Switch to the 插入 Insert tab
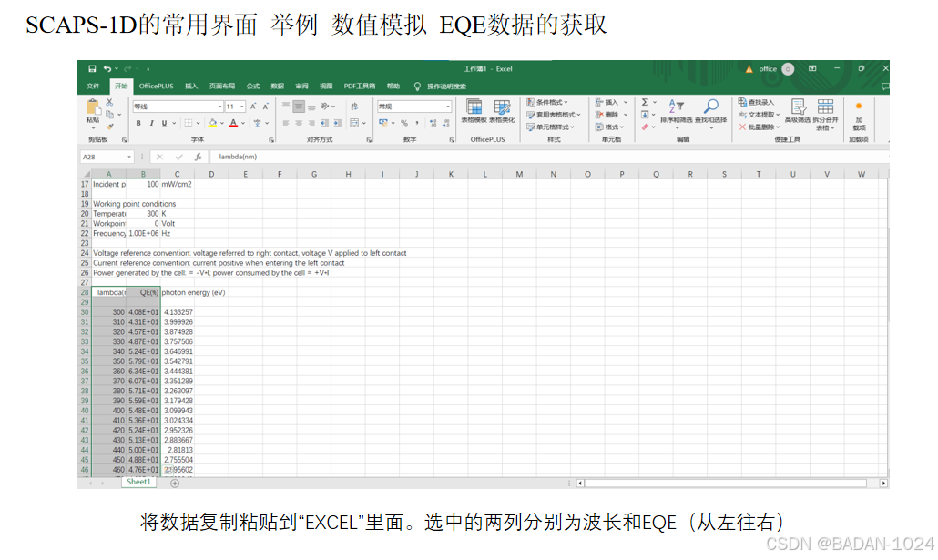Screen dimensions: 938x560 (x=191, y=87)
